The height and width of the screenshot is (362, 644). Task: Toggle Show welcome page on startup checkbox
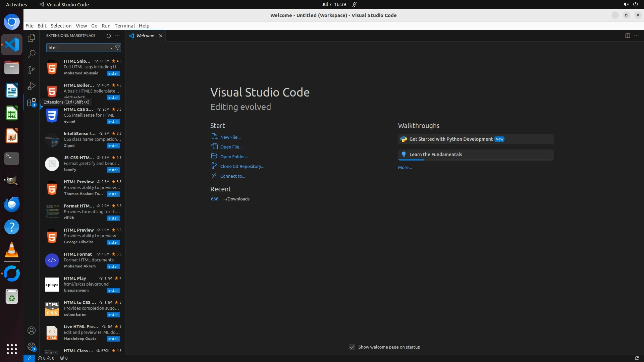point(352,347)
